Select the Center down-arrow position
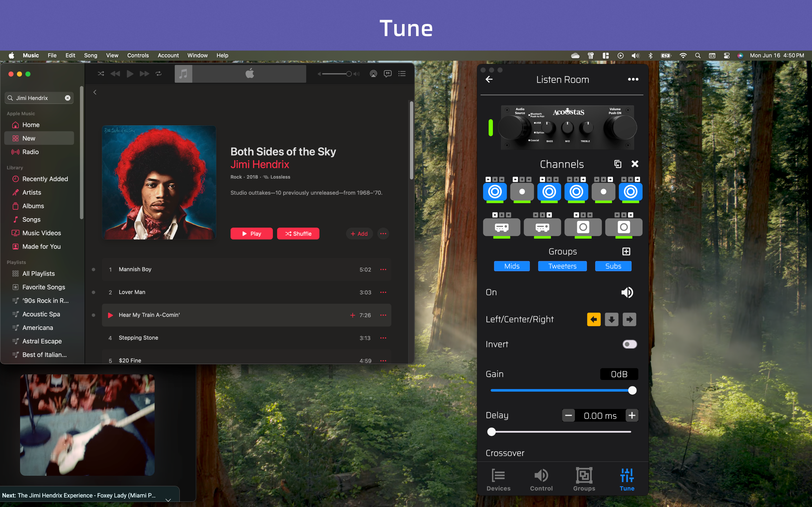This screenshot has height=507, width=812. 611,320
